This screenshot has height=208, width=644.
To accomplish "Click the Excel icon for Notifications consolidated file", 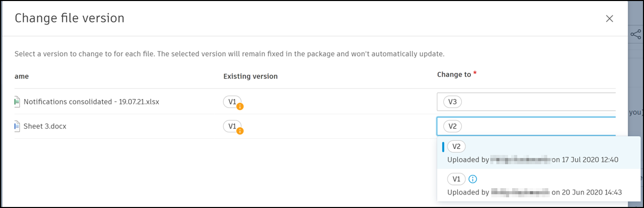I will pos(17,101).
